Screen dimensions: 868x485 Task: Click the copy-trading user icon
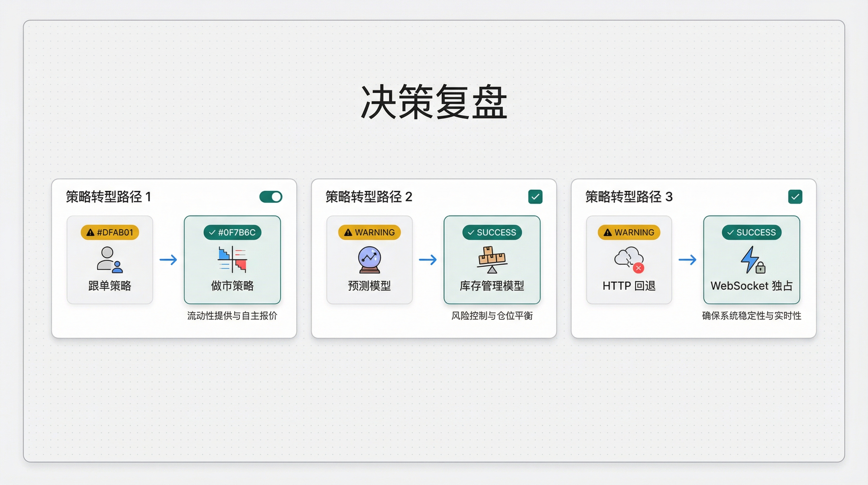point(109,259)
